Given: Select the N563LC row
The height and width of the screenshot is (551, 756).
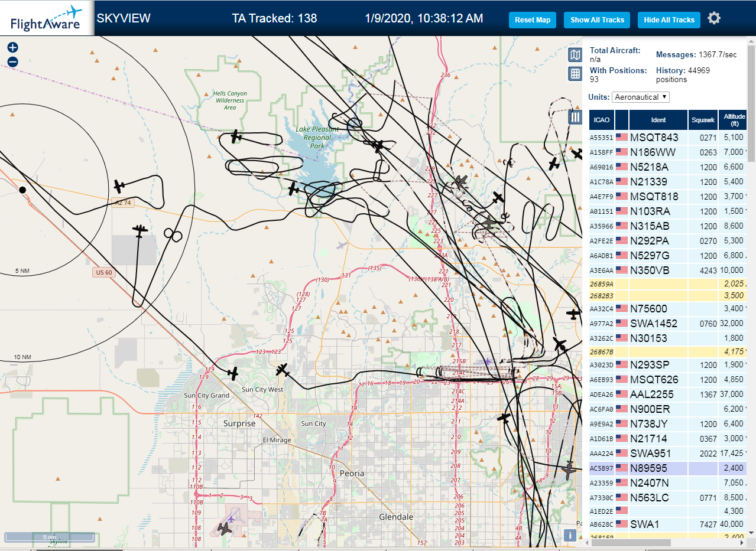Looking at the screenshot, I should [668, 497].
